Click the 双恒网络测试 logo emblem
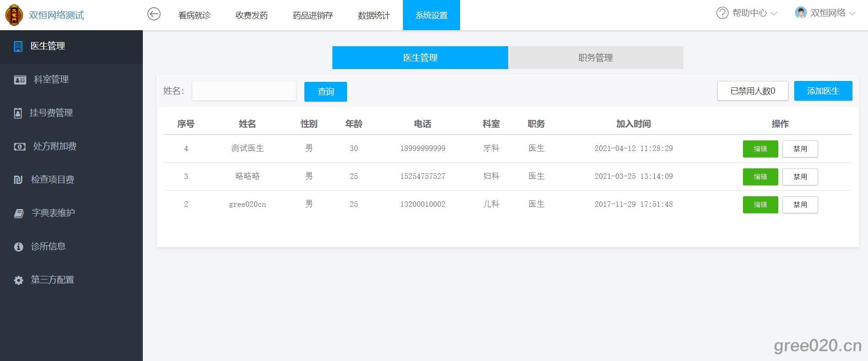The width and height of the screenshot is (868, 361). tap(14, 15)
